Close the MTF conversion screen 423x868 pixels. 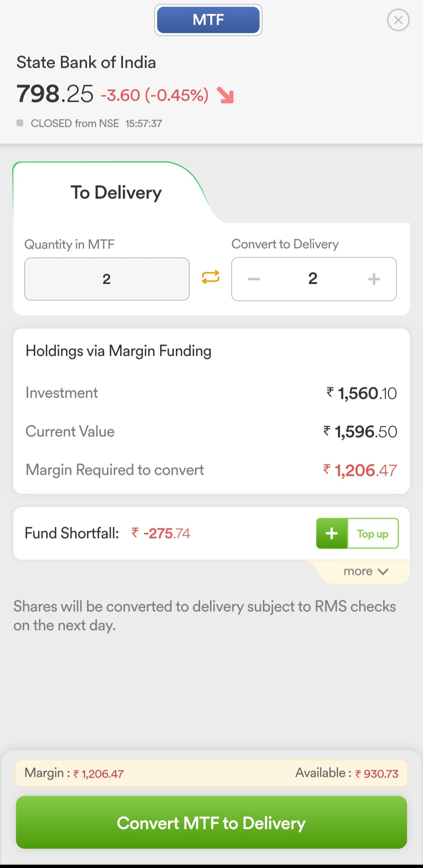coord(398,20)
